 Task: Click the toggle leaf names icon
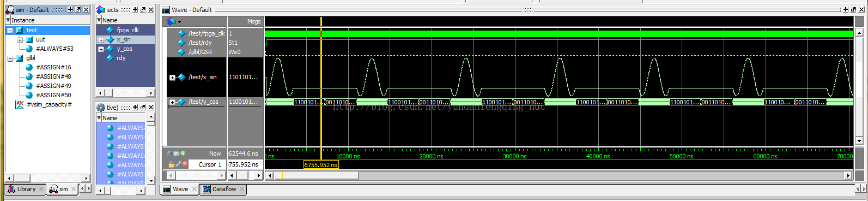tap(169, 153)
